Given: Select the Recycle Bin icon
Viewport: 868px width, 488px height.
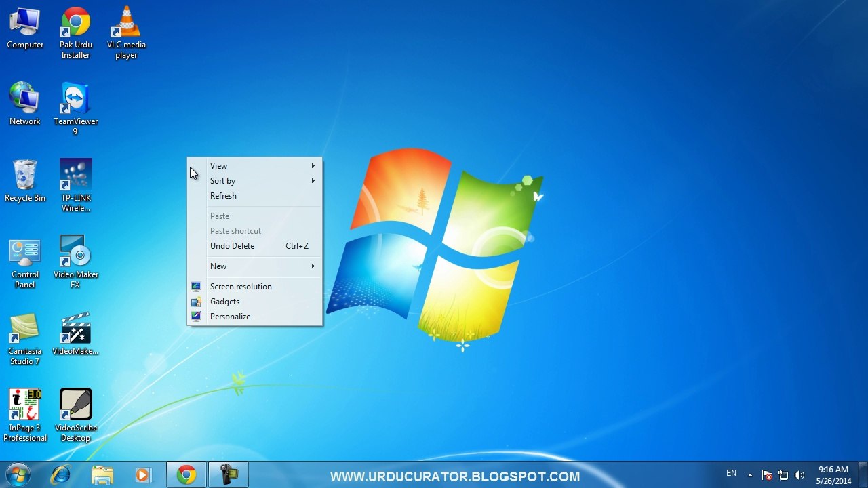Looking at the screenshot, I should pos(25,181).
